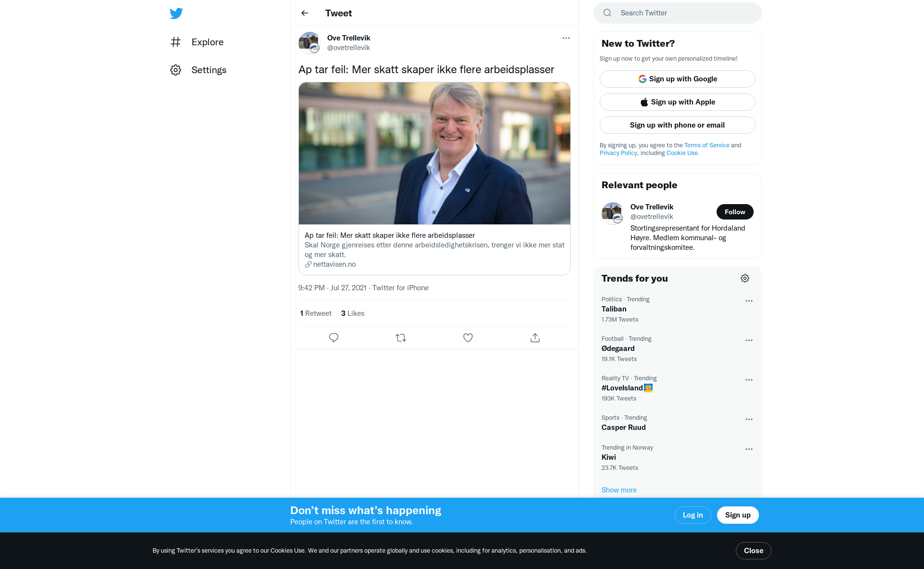Open the Trends settings gear icon
This screenshot has height=569, width=924.
tap(745, 278)
